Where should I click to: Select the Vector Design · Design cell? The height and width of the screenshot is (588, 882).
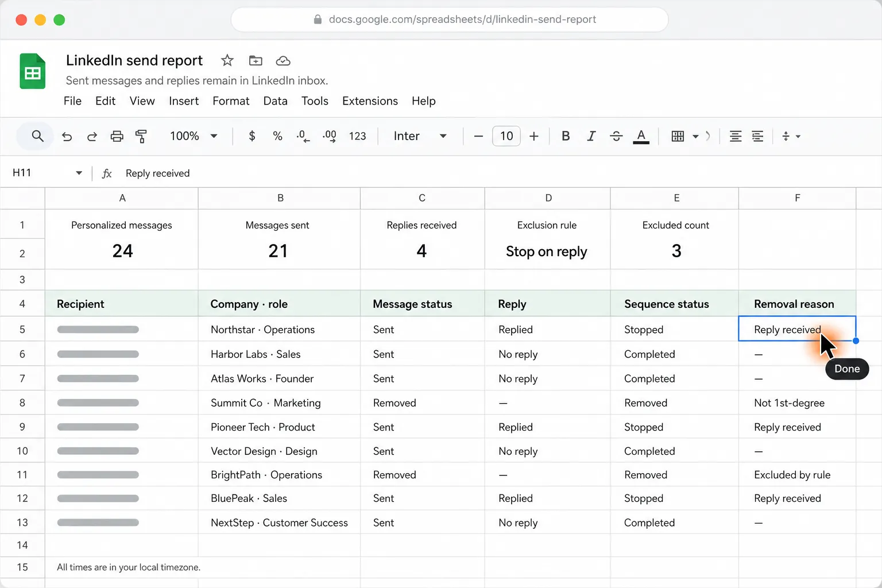279,451
